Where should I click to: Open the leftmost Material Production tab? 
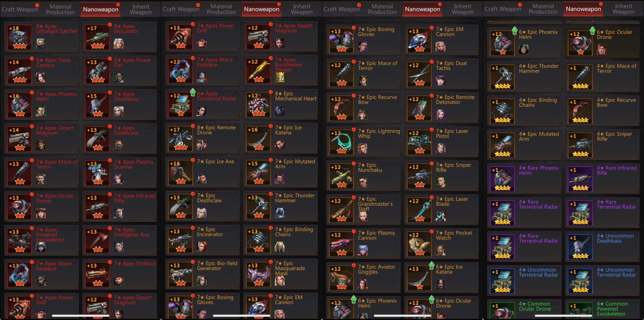[x=60, y=9]
